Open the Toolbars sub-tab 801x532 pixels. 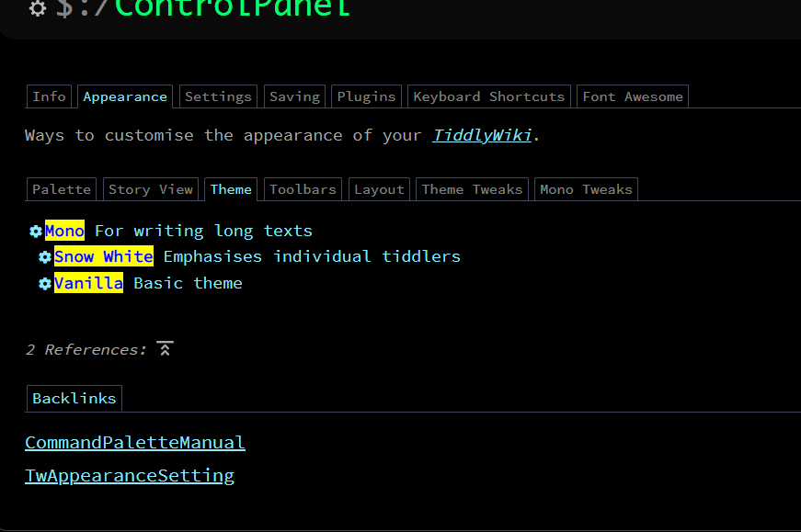[x=303, y=189]
